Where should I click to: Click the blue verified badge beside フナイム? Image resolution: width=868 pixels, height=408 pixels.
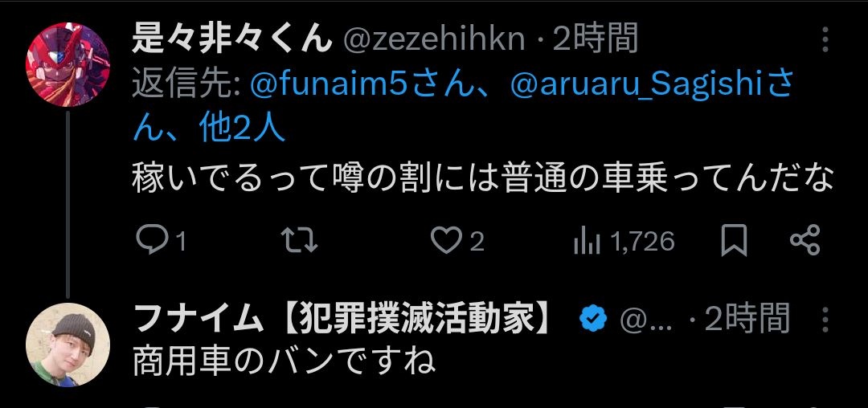pyautogui.click(x=593, y=320)
